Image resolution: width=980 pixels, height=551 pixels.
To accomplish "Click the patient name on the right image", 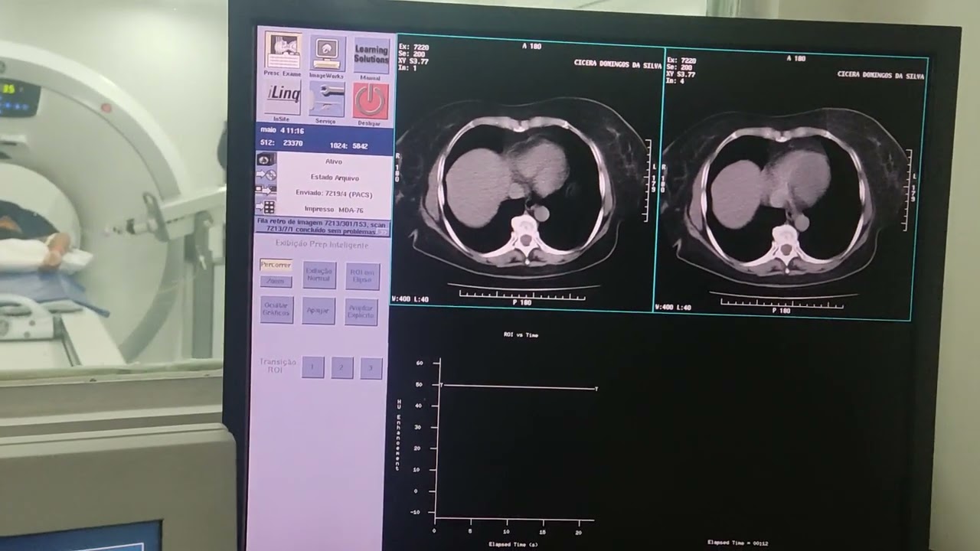I will [880, 75].
